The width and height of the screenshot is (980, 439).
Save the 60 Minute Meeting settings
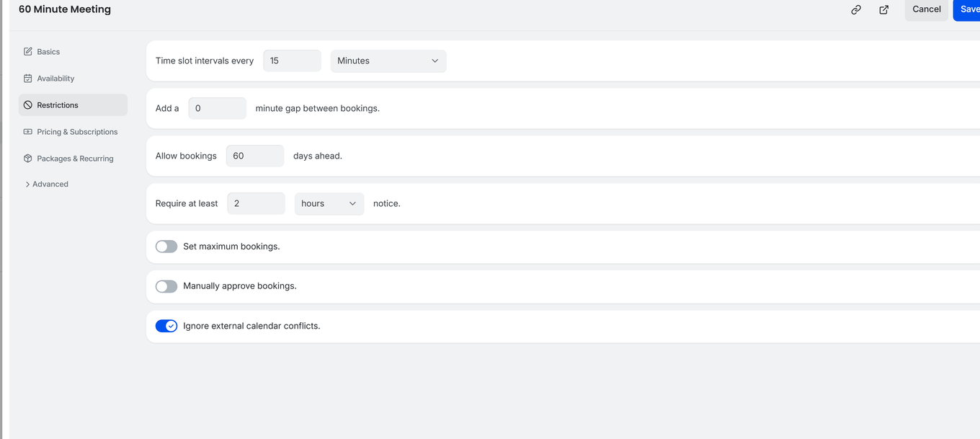[x=969, y=9]
